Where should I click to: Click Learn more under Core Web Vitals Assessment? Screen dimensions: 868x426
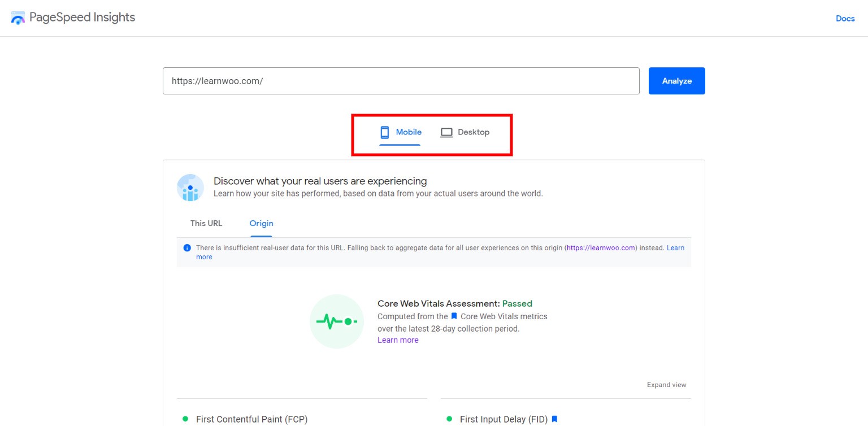[x=398, y=340]
